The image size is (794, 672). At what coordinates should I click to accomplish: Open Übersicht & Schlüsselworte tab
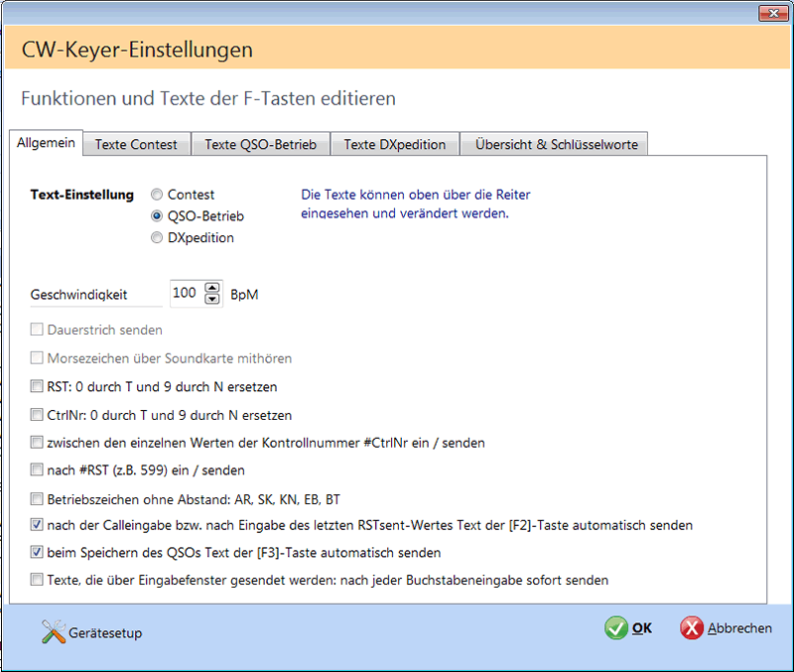point(556,144)
